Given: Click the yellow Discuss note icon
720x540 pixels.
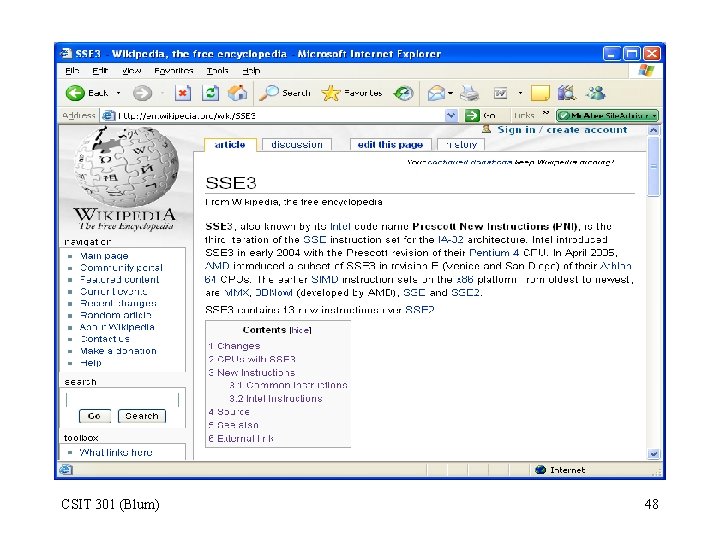Looking at the screenshot, I should 540,93.
